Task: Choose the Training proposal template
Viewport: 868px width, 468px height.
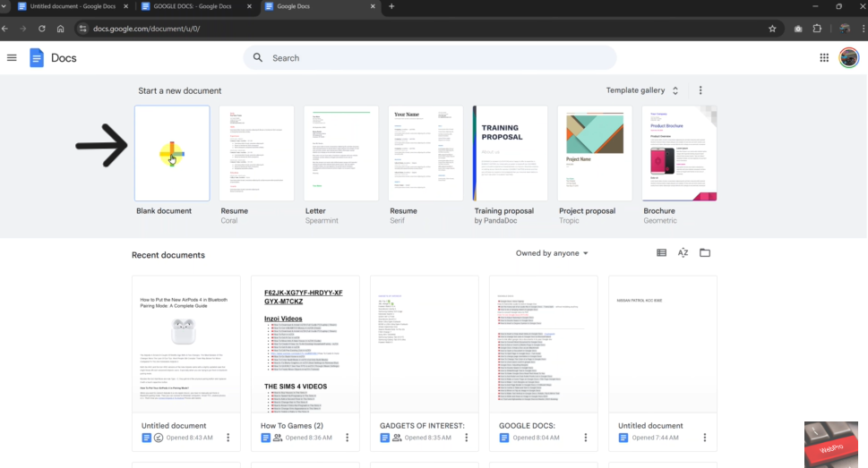Action: coord(510,153)
